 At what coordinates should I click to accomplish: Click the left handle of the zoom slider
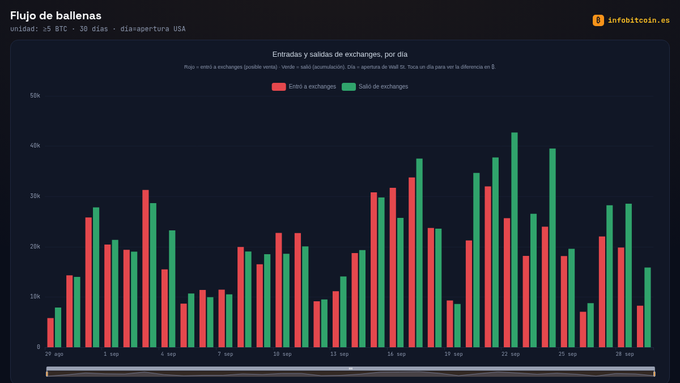point(47,373)
